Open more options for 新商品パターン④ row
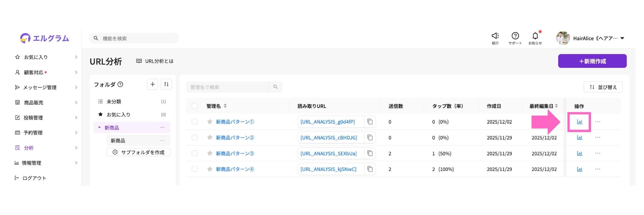The width and height of the screenshot is (644, 215). 597,169
